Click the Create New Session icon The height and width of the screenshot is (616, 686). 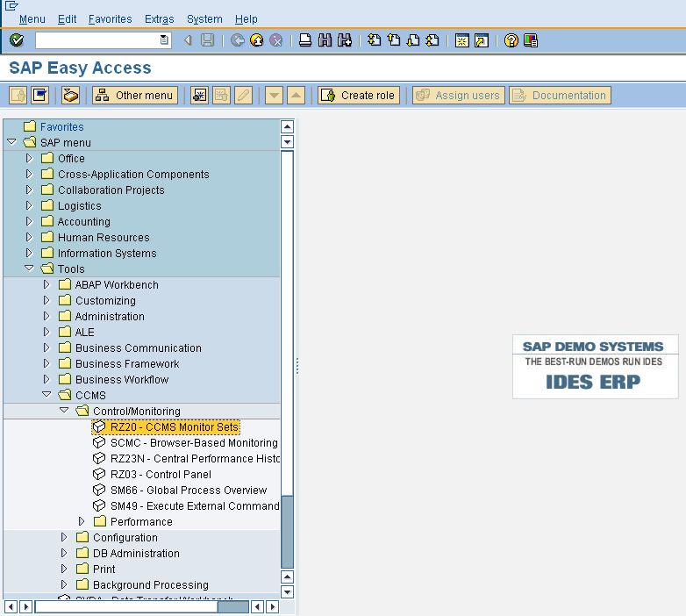coord(462,40)
